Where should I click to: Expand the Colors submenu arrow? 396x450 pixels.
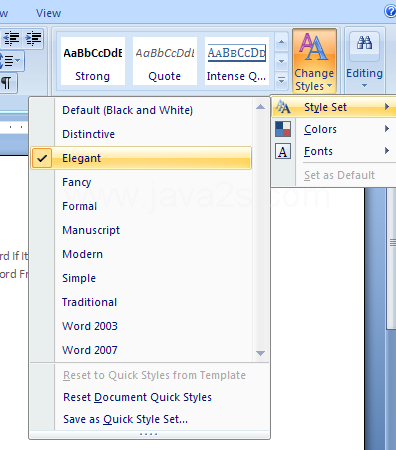point(387,129)
